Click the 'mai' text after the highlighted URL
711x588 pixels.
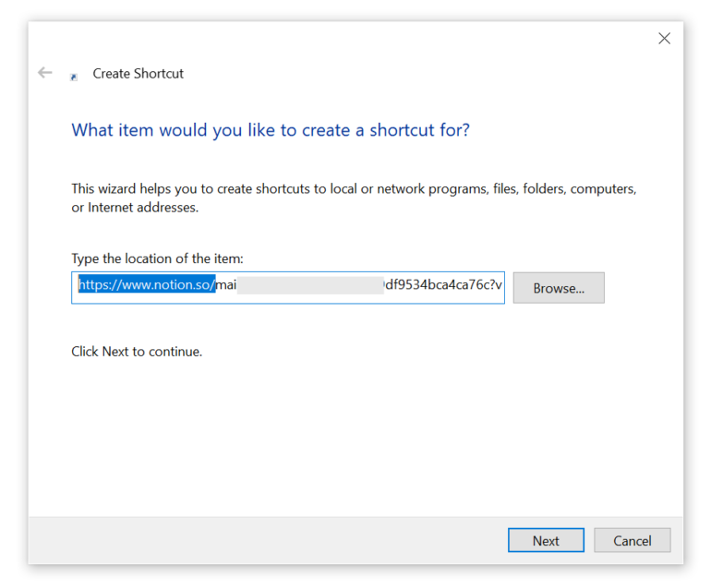226,285
